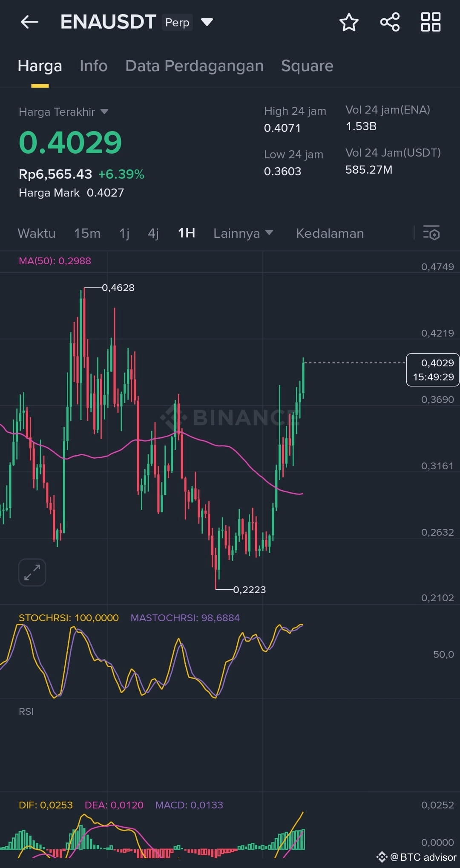
Task: Open the grid layout menu icon
Action: pos(431,22)
